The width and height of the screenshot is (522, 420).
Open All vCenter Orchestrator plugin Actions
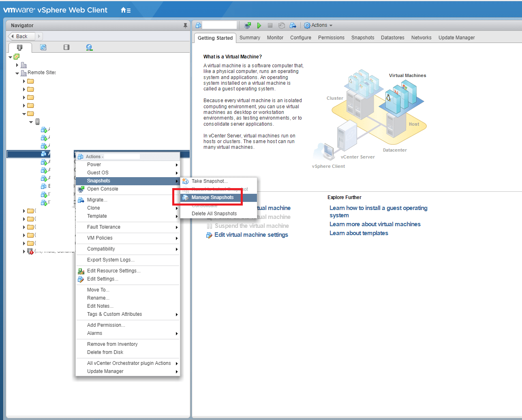click(x=128, y=363)
